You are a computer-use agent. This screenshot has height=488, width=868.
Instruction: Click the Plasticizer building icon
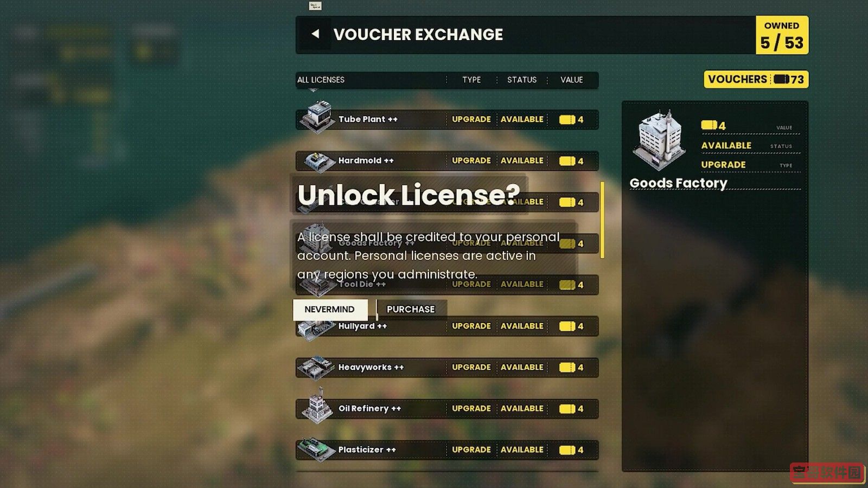[316, 449]
